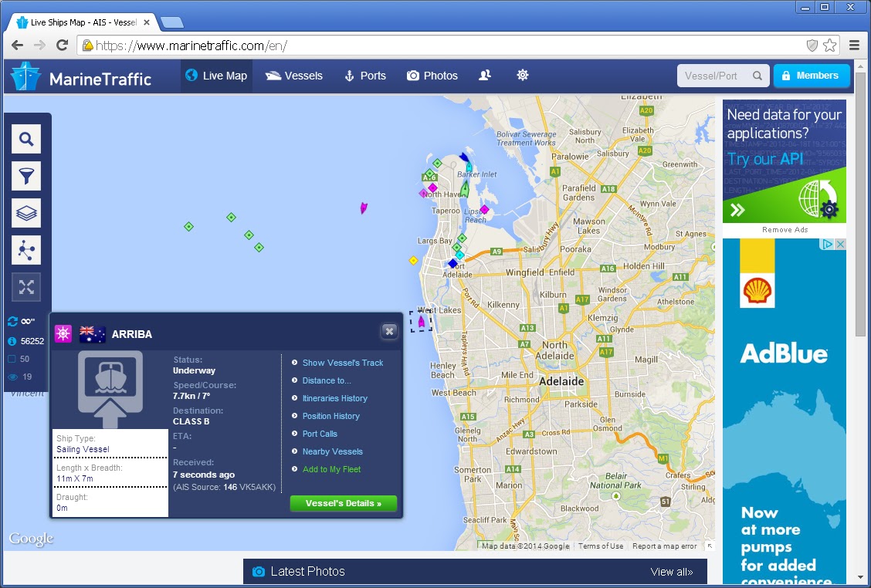
Task: Toggle fullscreen map expand icon
Action: click(26, 286)
